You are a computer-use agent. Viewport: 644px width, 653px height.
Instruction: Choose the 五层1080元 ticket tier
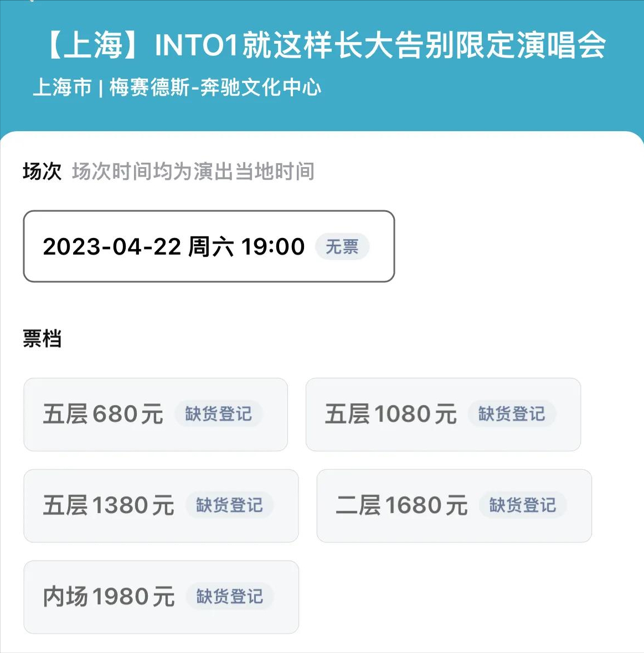click(390, 414)
